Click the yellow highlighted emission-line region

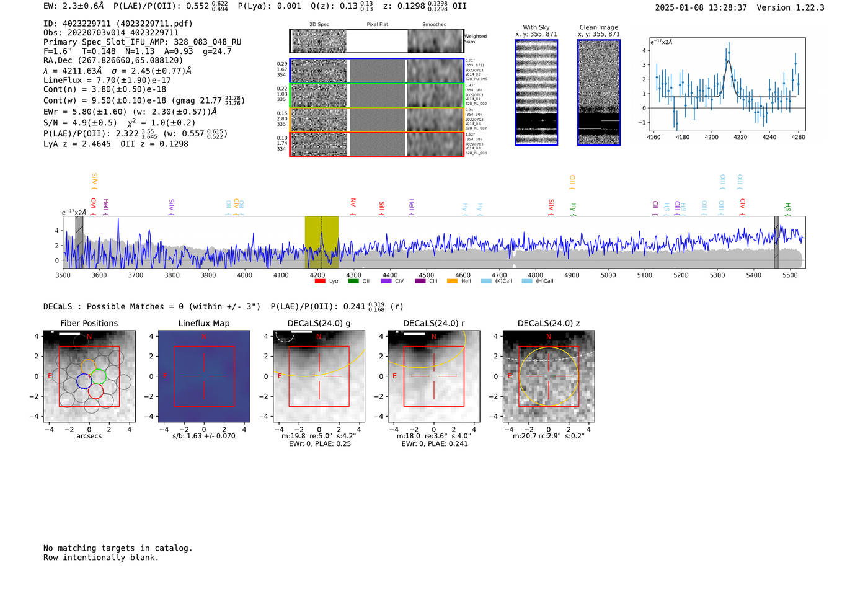321,242
